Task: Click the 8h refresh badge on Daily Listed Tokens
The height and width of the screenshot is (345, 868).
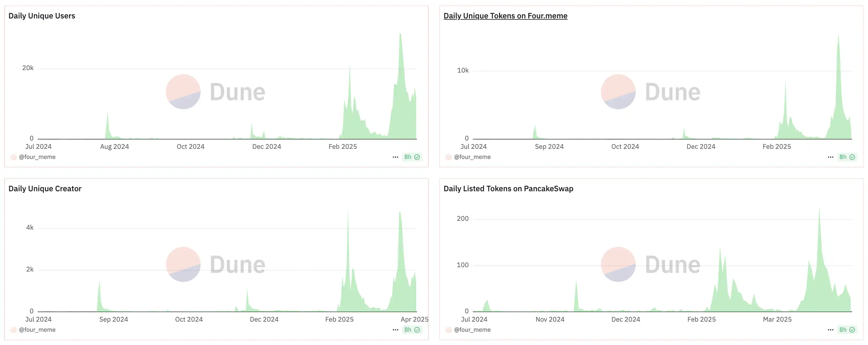Action: coord(847,330)
